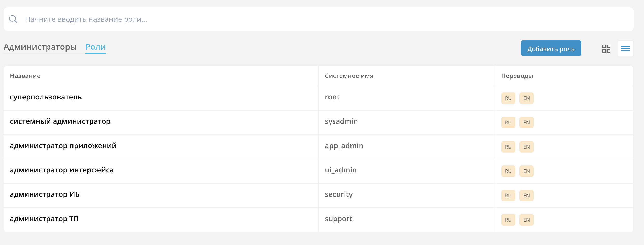Click the EN badge for support

point(526,220)
